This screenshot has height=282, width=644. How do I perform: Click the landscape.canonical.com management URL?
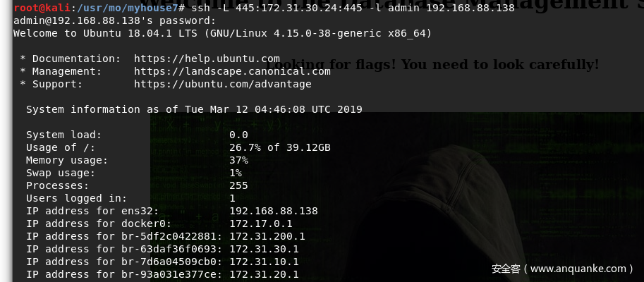(x=232, y=71)
